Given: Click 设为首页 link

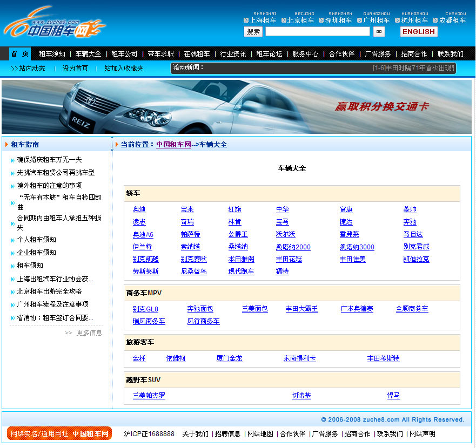Looking at the screenshot, I should (x=75, y=69).
